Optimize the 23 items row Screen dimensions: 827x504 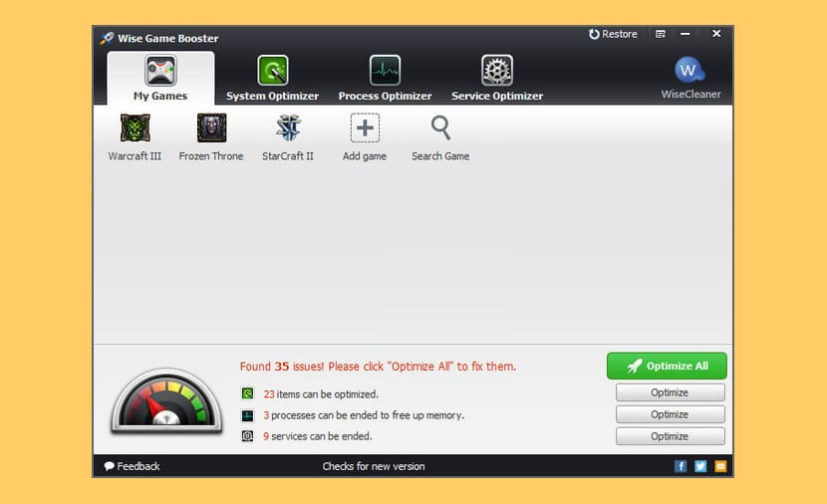point(670,392)
